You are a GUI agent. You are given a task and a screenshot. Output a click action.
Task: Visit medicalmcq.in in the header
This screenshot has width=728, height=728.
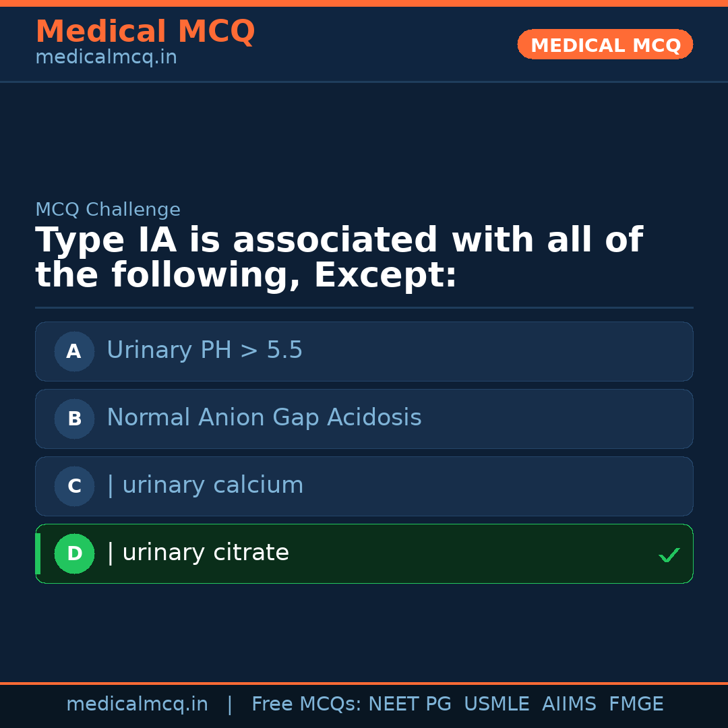click(x=106, y=57)
